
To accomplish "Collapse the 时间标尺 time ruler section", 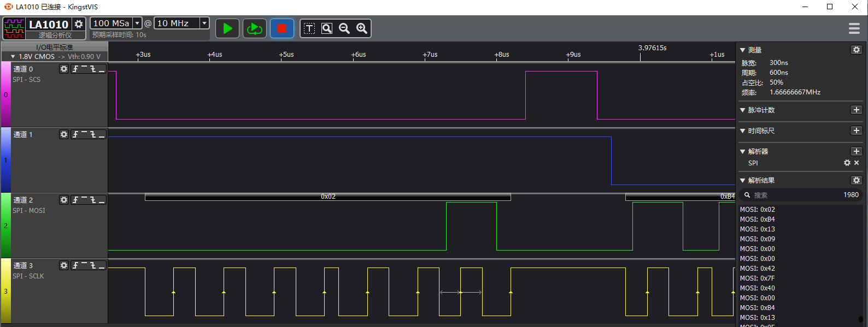I will click(742, 131).
